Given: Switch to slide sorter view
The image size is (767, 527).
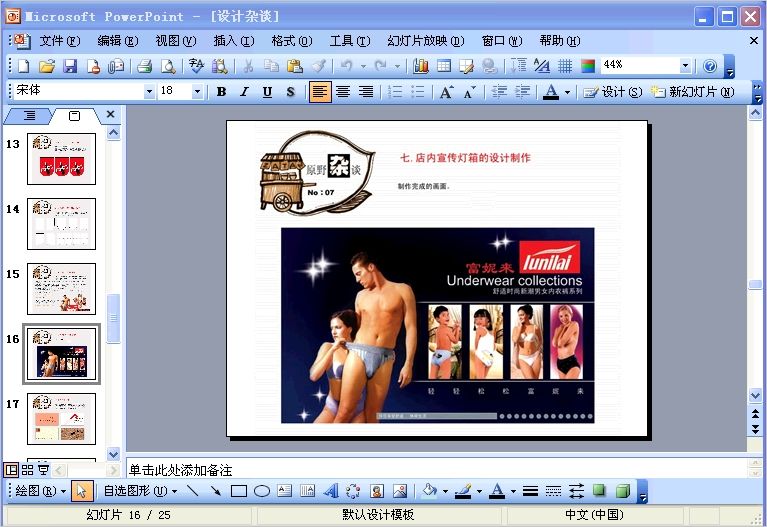Looking at the screenshot, I should (27, 470).
